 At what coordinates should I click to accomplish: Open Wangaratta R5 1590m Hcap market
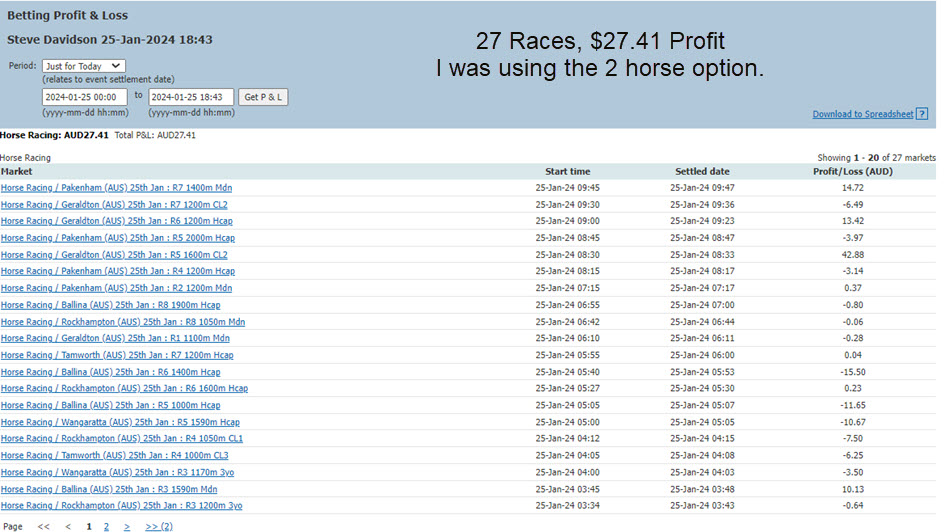point(120,422)
